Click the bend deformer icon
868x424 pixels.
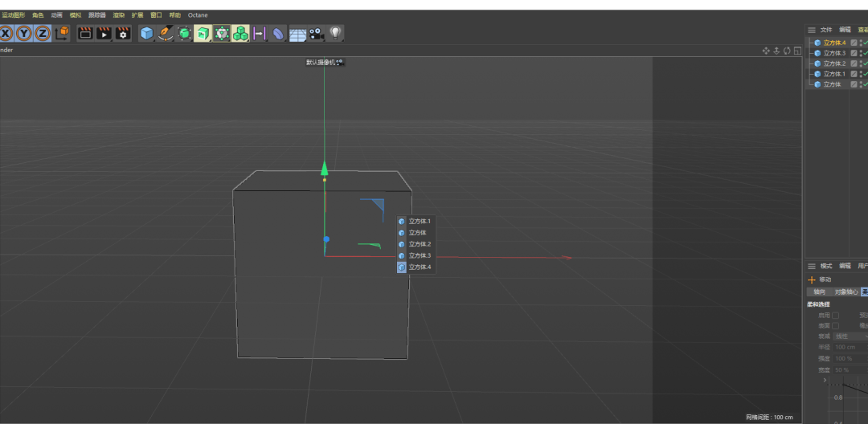click(x=278, y=34)
